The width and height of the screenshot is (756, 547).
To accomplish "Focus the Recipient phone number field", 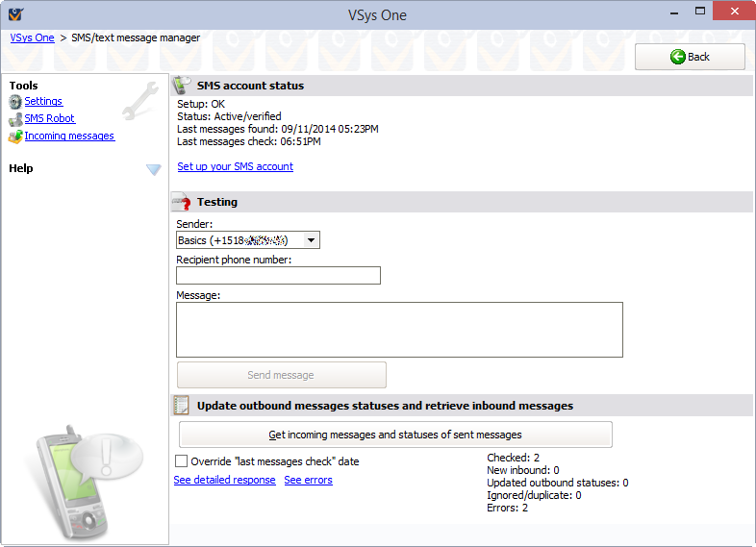I will [278, 276].
